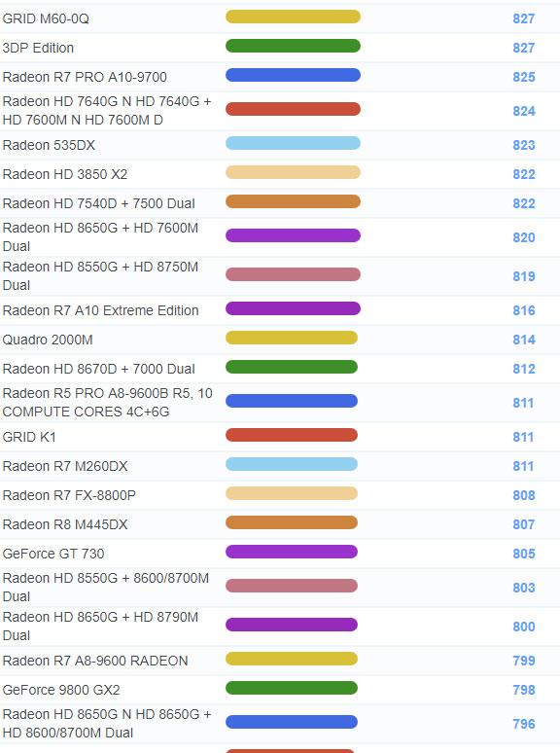Click Radeon R7 A10 Extreme Edition
The height and width of the screenshot is (753, 560).
pyautogui.click(x=100, y=310)
